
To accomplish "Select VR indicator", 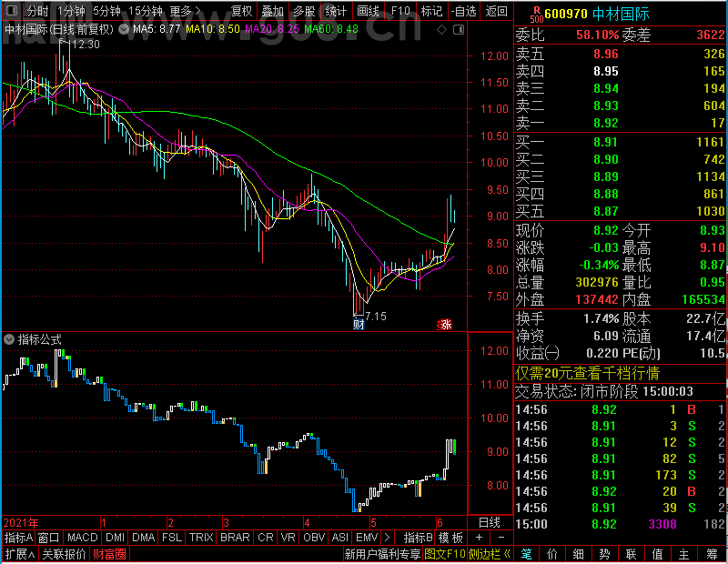I will tap(288, 538).
